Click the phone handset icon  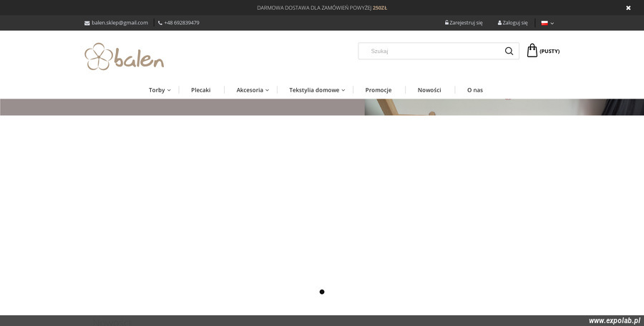pos(160,23)
